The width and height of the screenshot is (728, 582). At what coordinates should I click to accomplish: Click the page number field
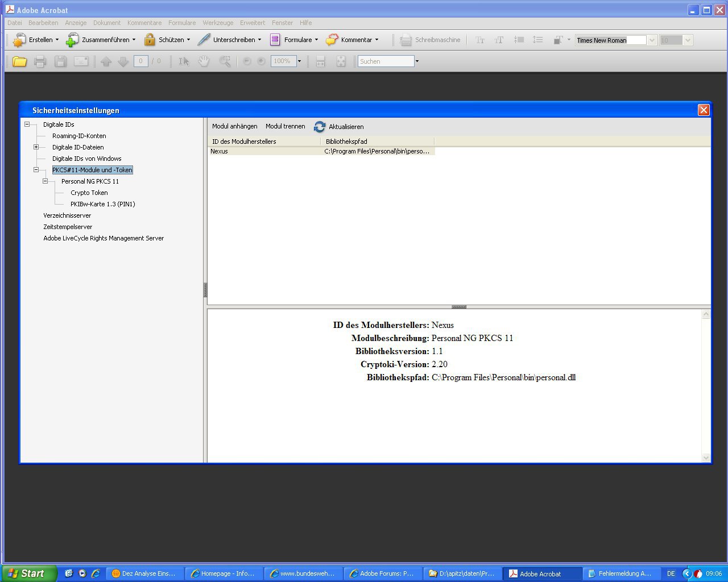[141, 61]
